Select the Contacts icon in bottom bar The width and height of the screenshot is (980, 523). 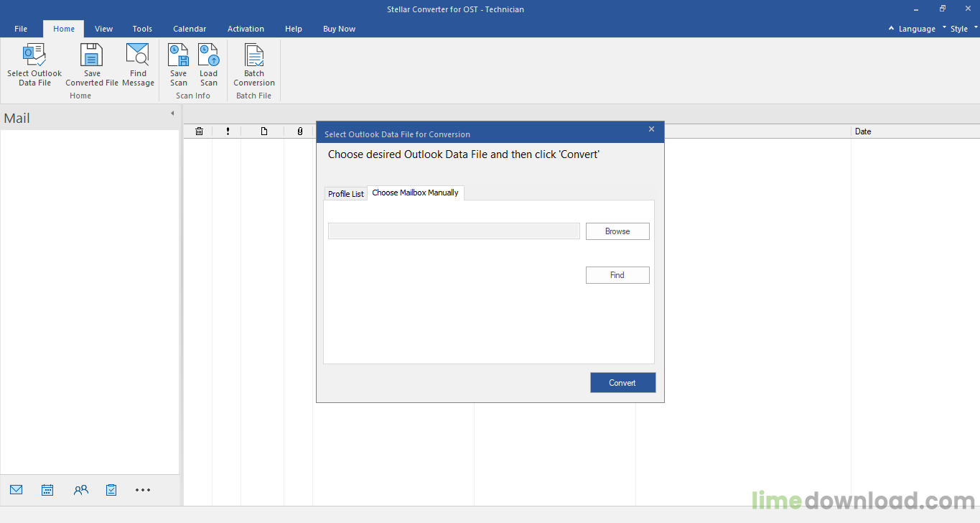(80, 489)
